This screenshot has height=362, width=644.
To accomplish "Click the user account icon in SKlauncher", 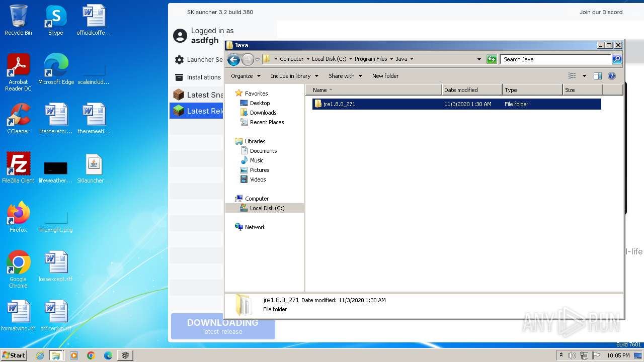I will pyautogui.click(x=180, y=36).
